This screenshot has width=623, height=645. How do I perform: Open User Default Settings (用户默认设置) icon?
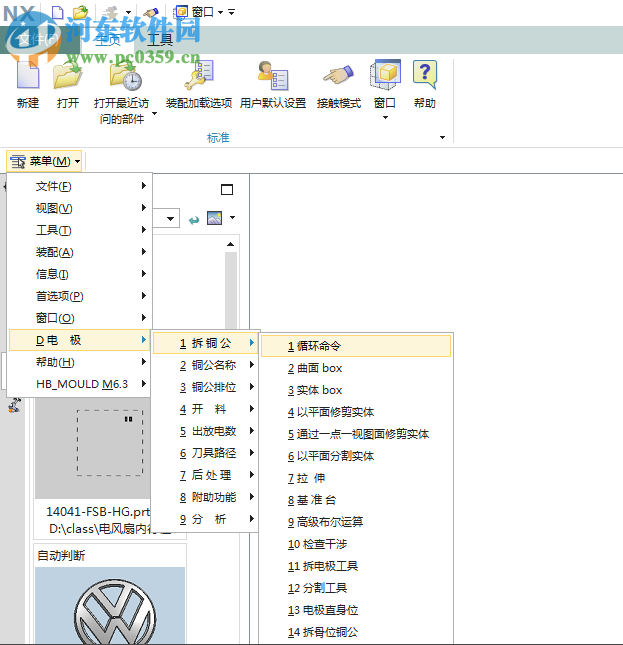click(273, 75)
